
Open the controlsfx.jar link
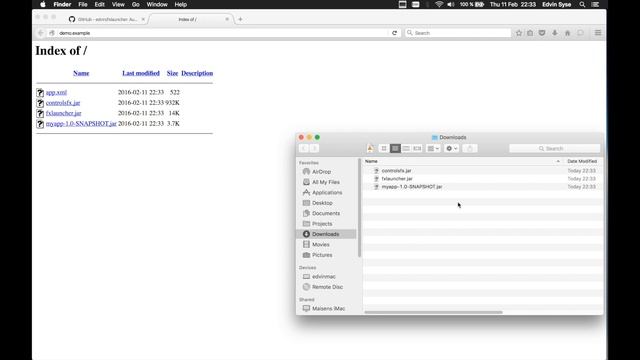pyautogui.click(x=63, y=103)
